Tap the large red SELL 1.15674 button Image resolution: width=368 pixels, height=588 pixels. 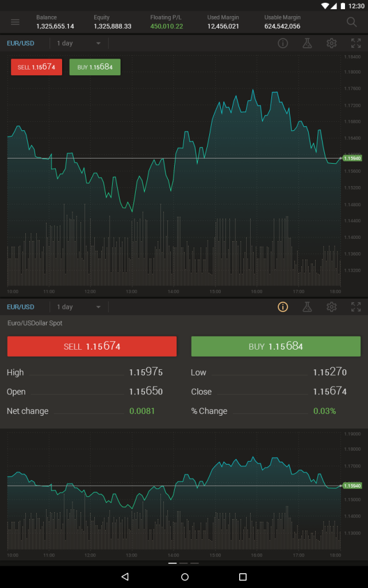pyautogui.click(x=92, y=346)
